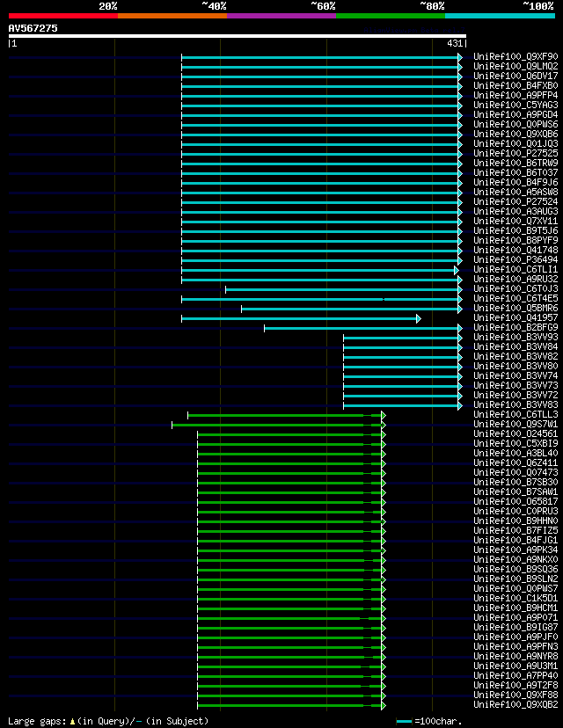Click the query end position label 431
563x728 pixels.
455,43
